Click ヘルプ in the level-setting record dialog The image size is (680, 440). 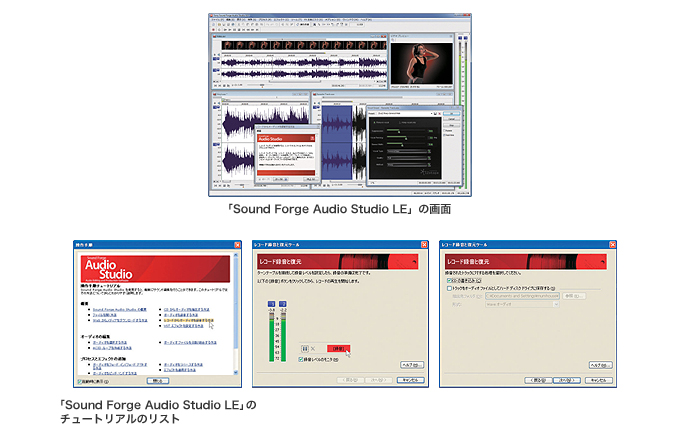coord(412,365)
